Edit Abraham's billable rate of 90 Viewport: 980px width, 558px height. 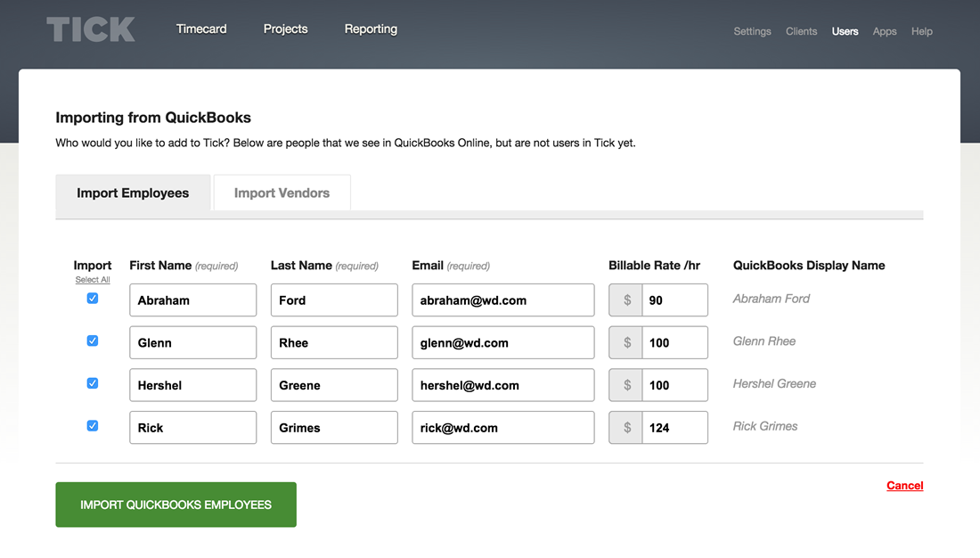pyautogui.click(x=675, y=300)
